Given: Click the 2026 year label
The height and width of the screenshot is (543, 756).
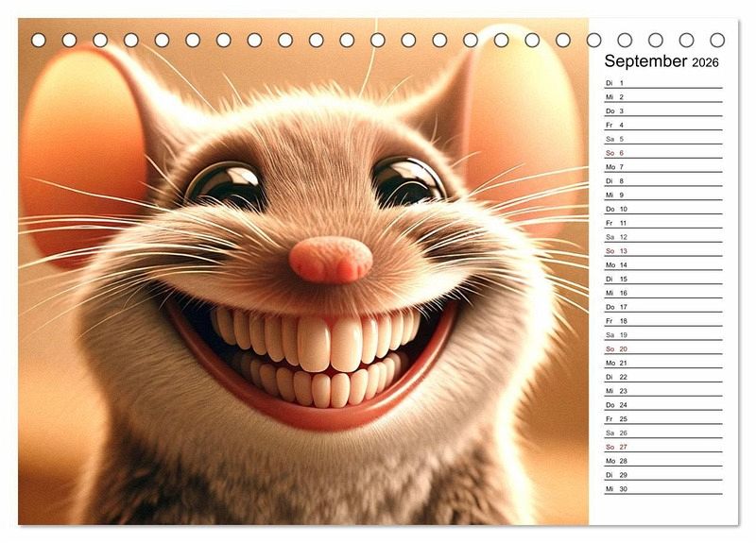Looking at the screenshot, I should tap(705, 62).
